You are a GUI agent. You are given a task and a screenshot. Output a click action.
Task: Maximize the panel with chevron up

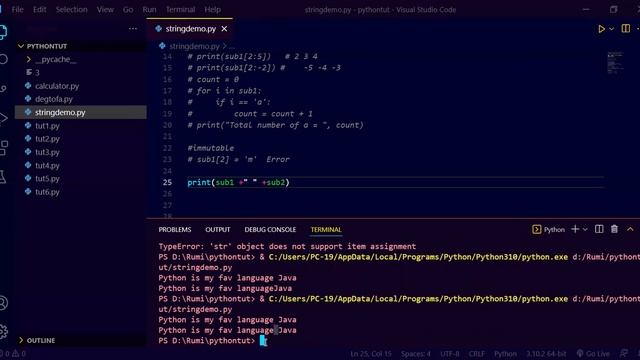630,229
